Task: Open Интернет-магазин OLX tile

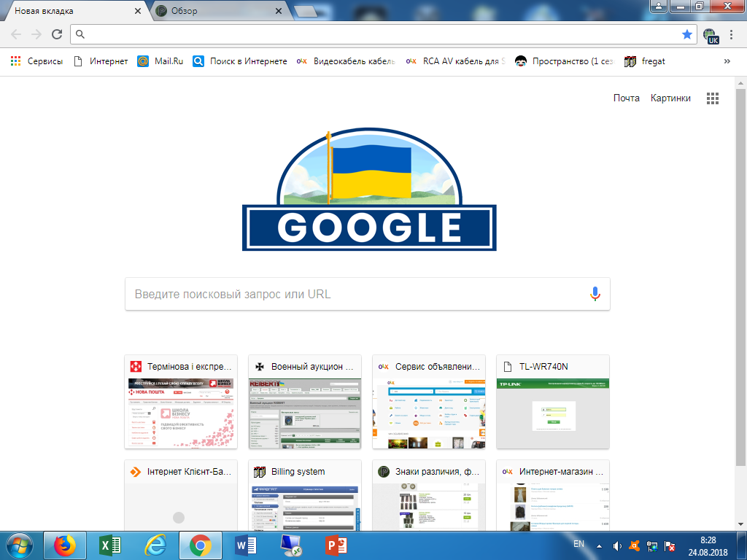Action: (553, 495)
